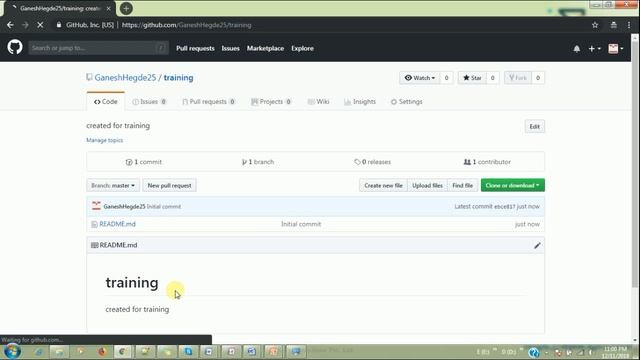Click the site padlock icon
The height and width of the screenshot is (360, 640).
[59, 25]
